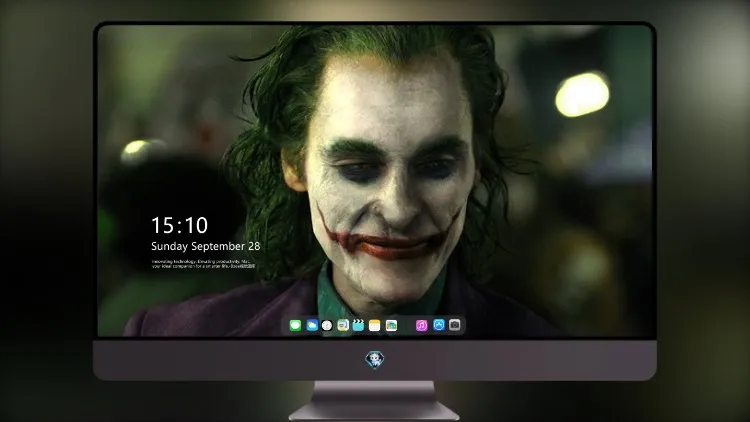Click the small bokeh light left of hair

coord(137,149)
